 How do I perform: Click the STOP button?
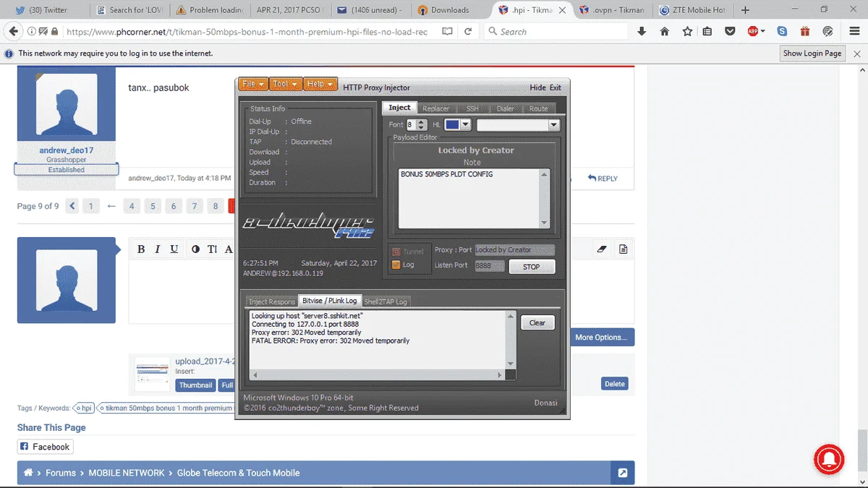click(x=532, y=267)
